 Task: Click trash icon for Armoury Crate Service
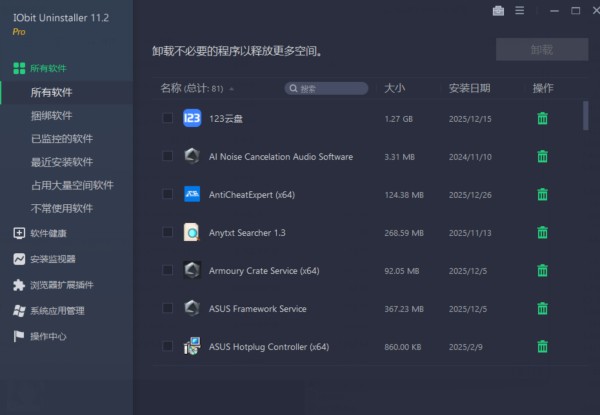(x=542, y=271)
